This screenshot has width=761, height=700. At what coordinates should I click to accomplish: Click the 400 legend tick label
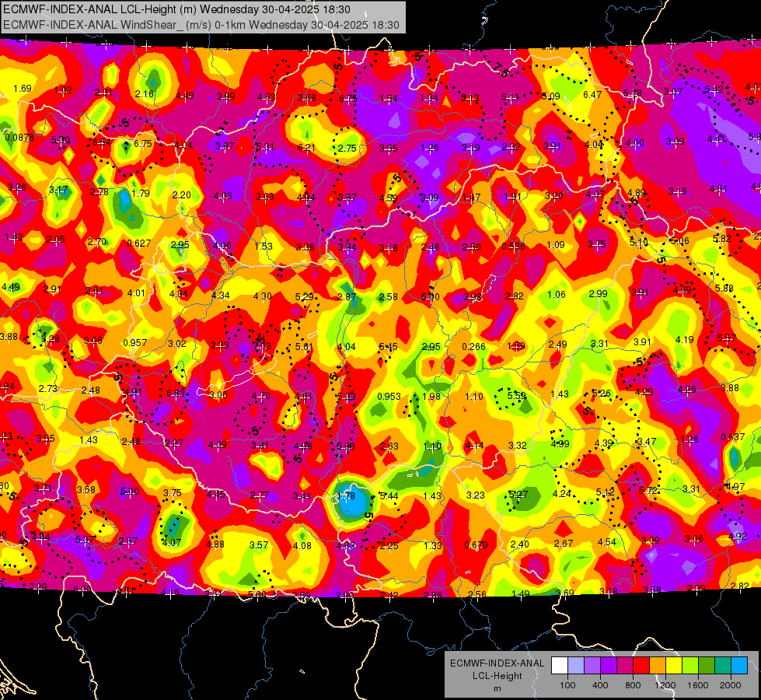pos(600,685)
